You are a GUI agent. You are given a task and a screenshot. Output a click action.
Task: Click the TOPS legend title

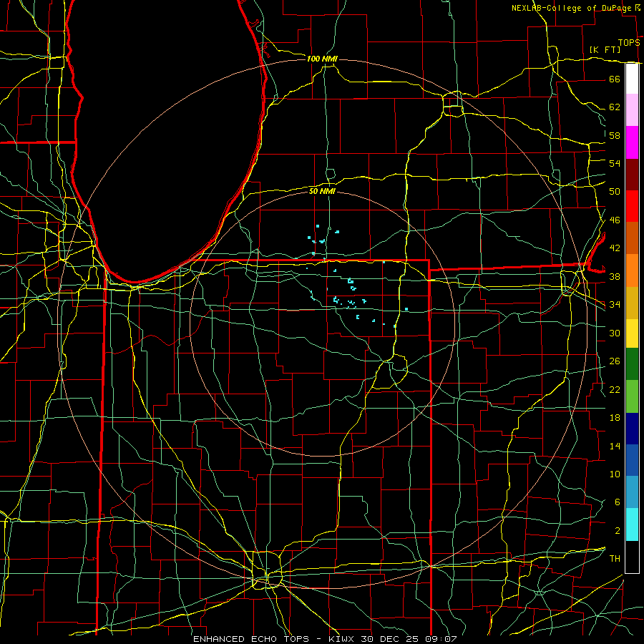pos(629,43)
